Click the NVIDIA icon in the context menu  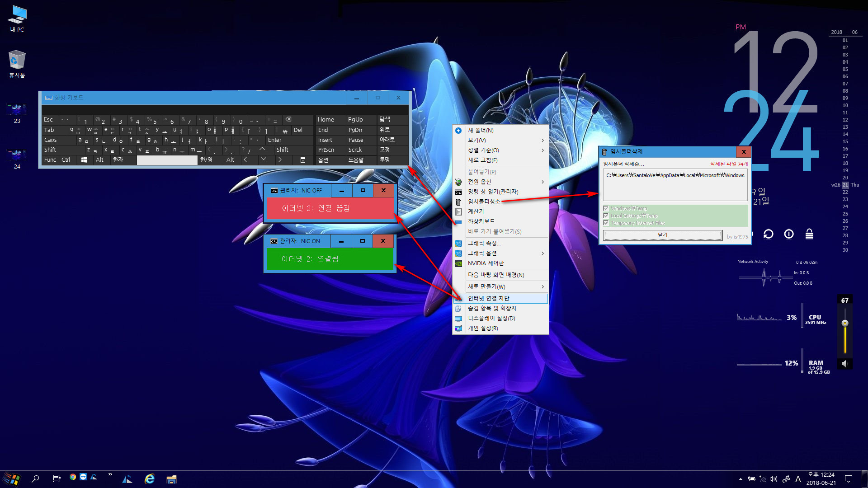coord(458,263)
